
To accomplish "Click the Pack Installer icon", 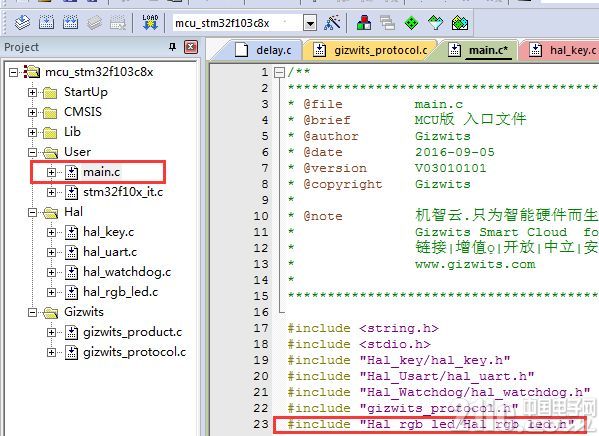I will coord(460,23).
